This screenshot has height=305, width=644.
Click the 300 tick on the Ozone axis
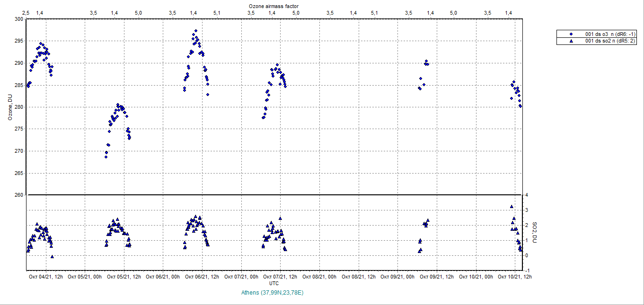(x=18, y=19)
